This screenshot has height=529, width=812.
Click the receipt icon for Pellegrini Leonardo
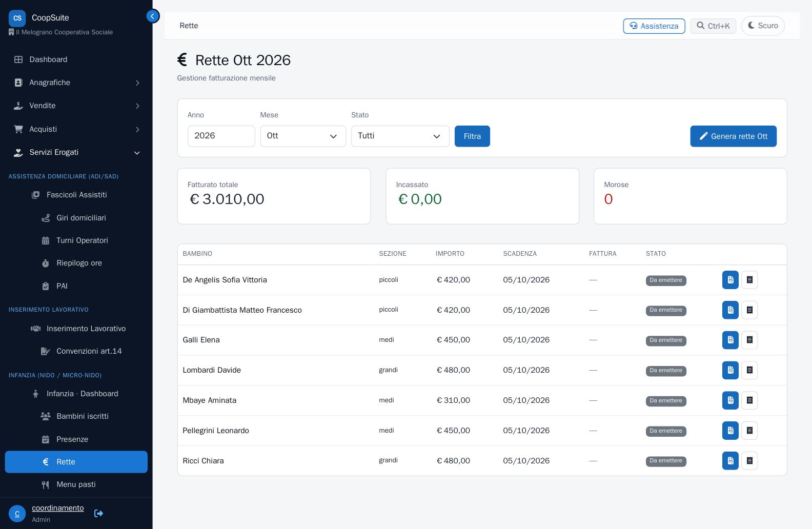pos(749,431)
